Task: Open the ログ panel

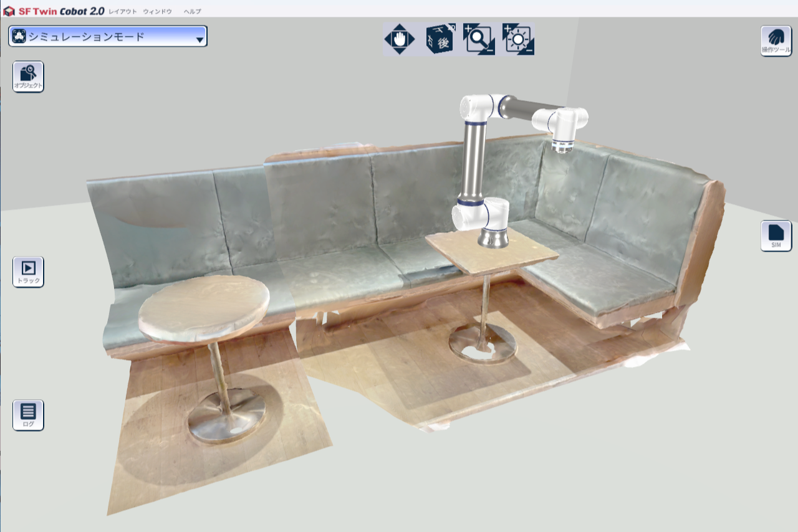Action: click(27, 416)
